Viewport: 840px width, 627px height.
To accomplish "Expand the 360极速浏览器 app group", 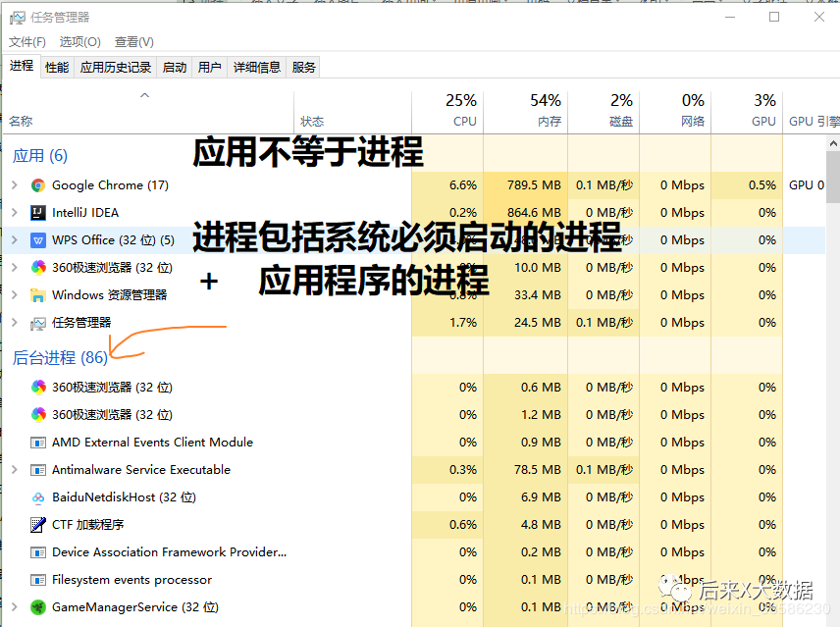I will pos(15,267).
